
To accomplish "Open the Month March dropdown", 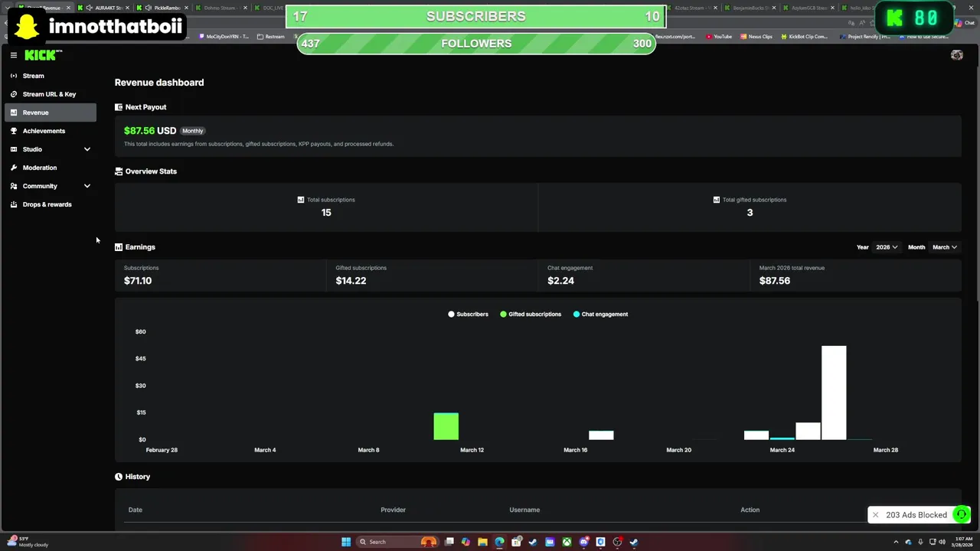I will 944,247.
